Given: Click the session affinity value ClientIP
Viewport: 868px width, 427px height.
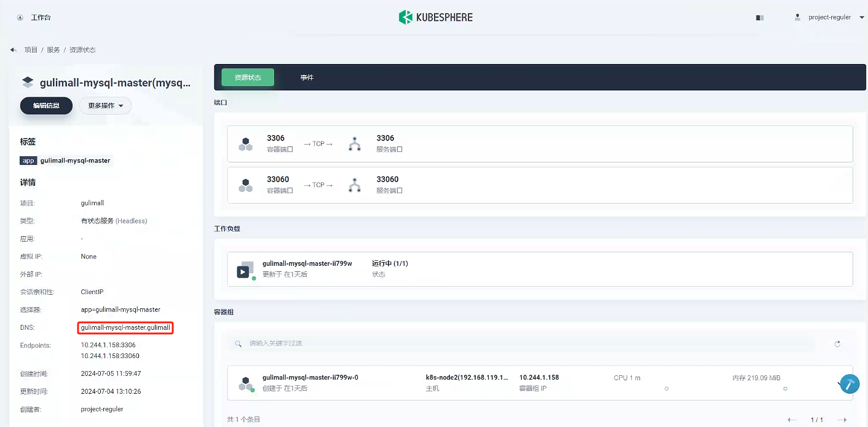Looking at the screenshot, I should (93, 292).
